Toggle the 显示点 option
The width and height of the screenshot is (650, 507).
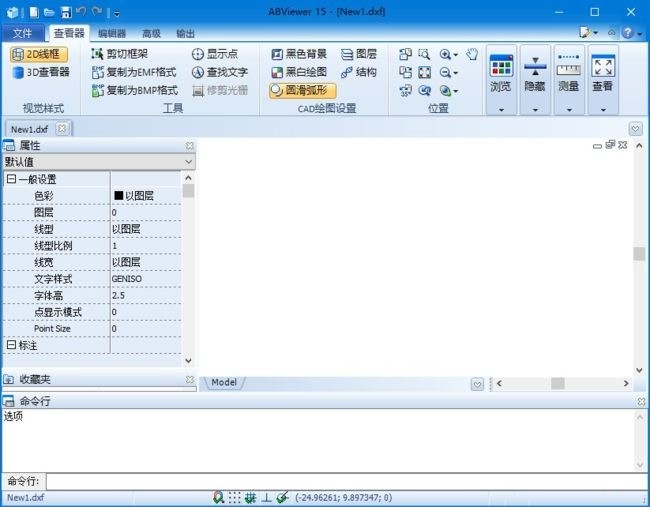pos(215,54)
